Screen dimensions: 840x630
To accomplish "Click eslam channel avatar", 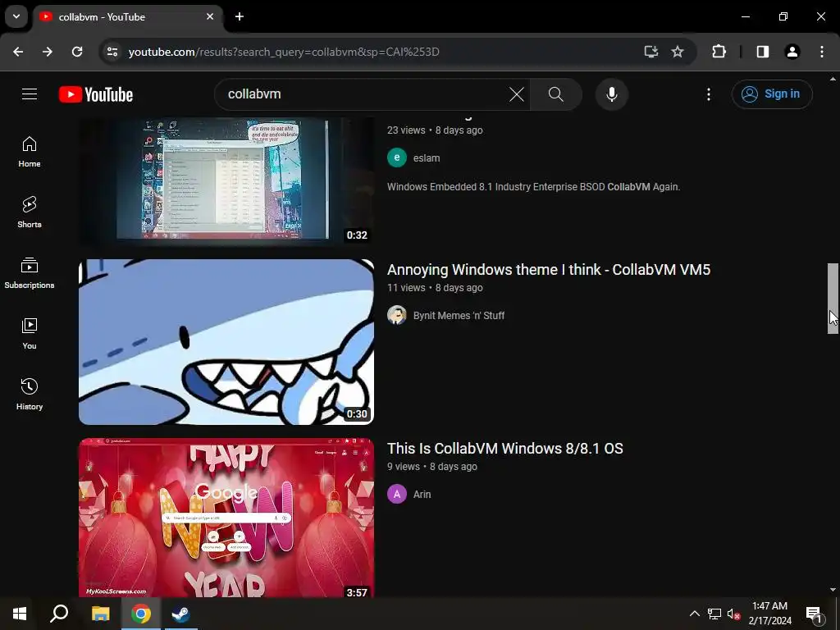I will [x=397, y=157].
